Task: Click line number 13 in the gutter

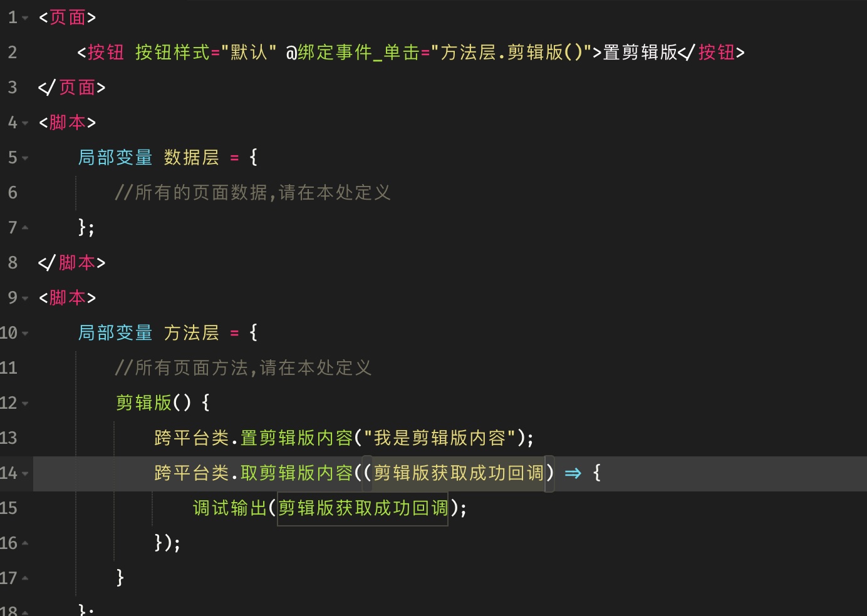Action: [9, 438]
